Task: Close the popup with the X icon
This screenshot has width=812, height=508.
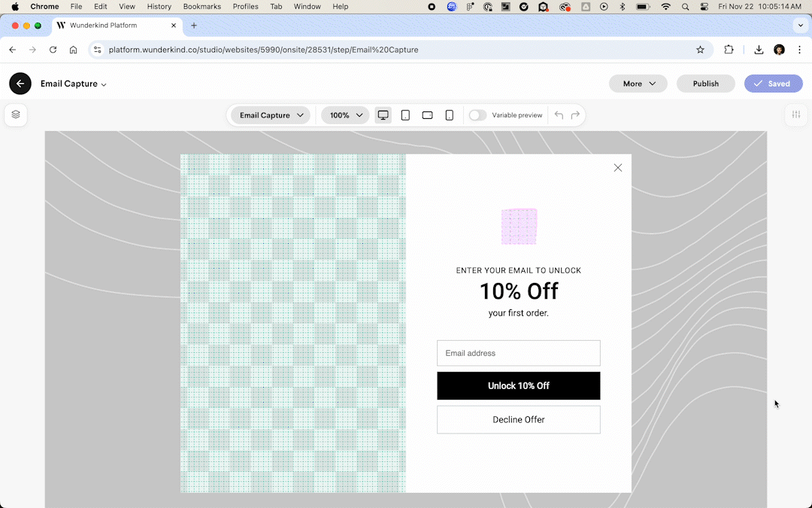Action: (x=618, y=168)
